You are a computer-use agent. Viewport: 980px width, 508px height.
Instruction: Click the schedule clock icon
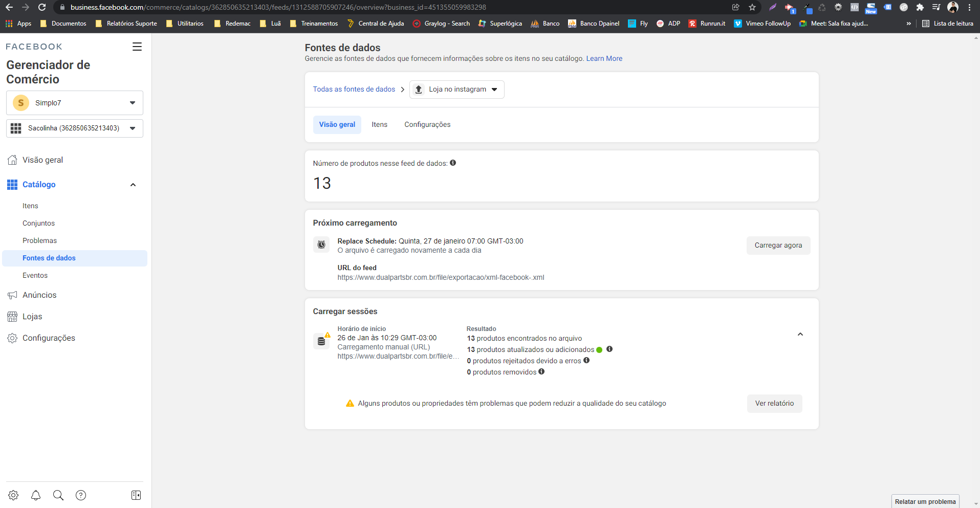point(321,245)
